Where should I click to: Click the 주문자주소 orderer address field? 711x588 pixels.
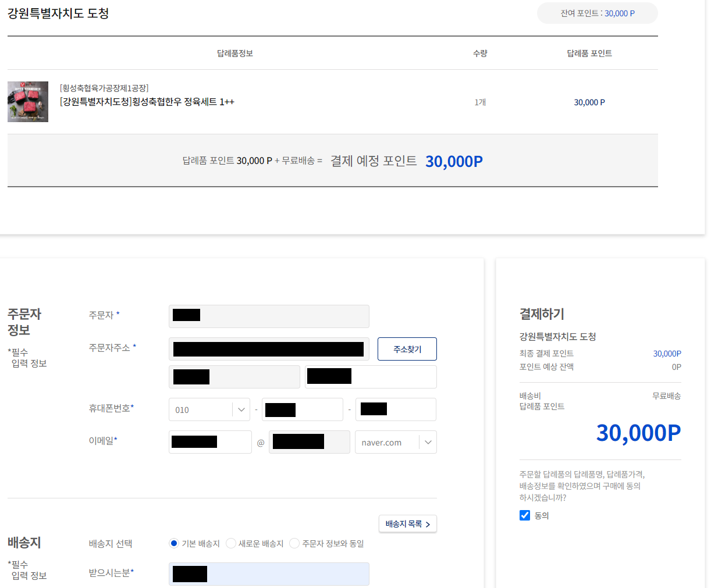click(269, 348)
